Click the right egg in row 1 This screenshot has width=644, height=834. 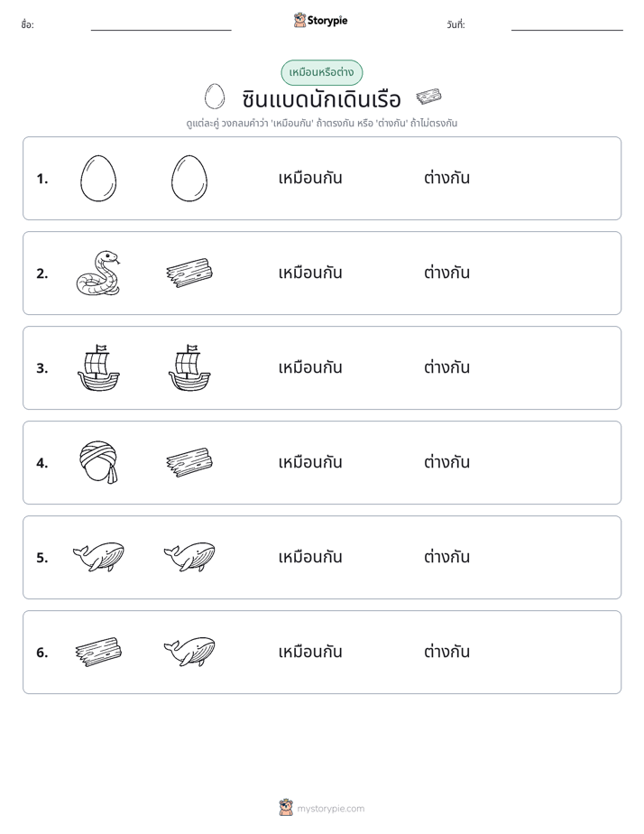[189, 178]
